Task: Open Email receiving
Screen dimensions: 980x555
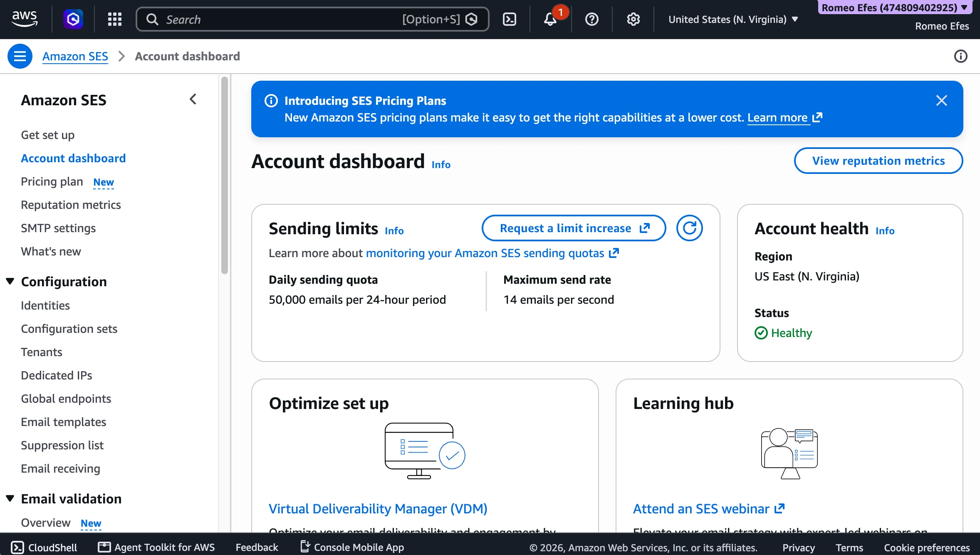Action: 61,469
